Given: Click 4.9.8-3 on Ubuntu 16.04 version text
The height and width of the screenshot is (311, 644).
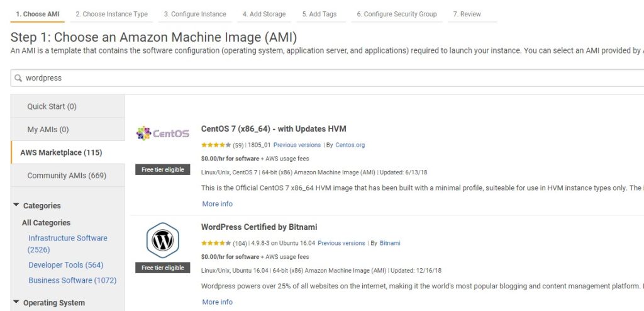Looking at the screenshot, I should click(x=282, y=243).
